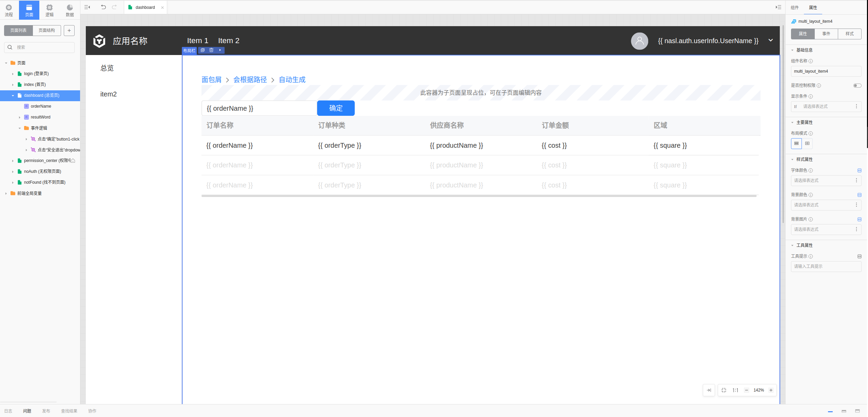This screenshot has width=868, height=417.
Task: Close the dashboard tab
Action: (162, 7)
